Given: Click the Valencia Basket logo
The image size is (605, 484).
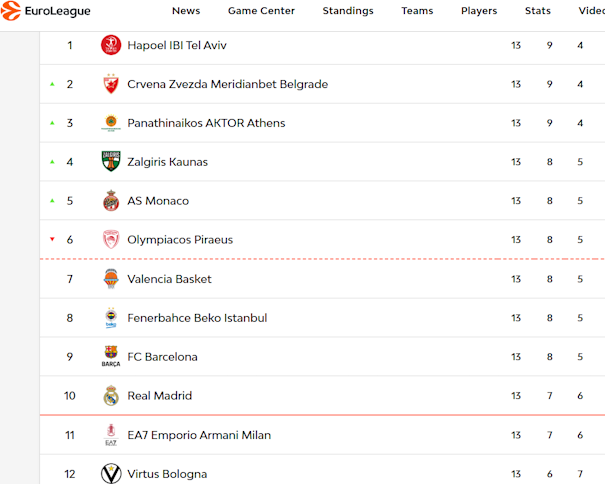Looking at the screenshot, I should coord(111,279).
